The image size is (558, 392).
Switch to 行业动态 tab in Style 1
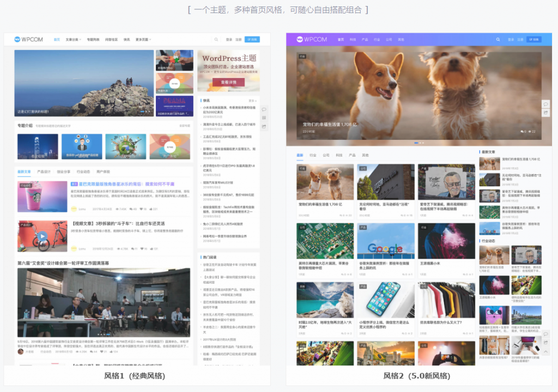tap(83, 172)
